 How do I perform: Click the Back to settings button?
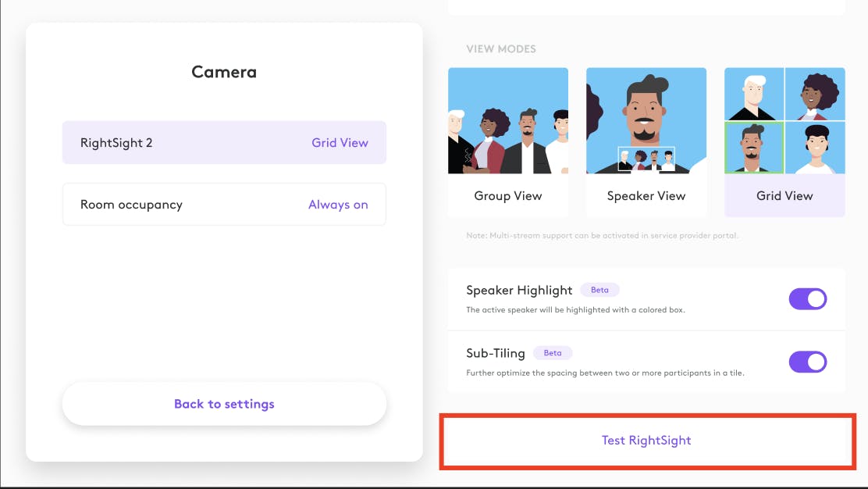pyautogui.click(x=224, y=404)
